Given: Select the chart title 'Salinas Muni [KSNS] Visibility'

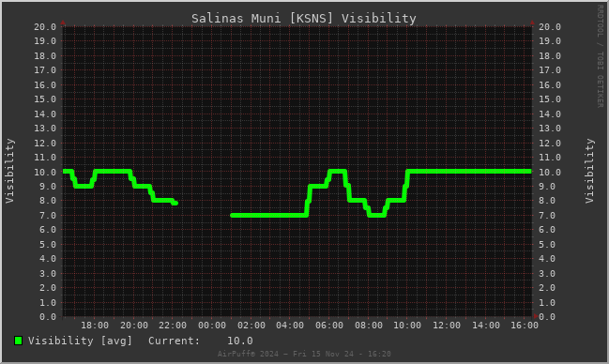Looking at the screenshot, I should click(x=304, y=18).
